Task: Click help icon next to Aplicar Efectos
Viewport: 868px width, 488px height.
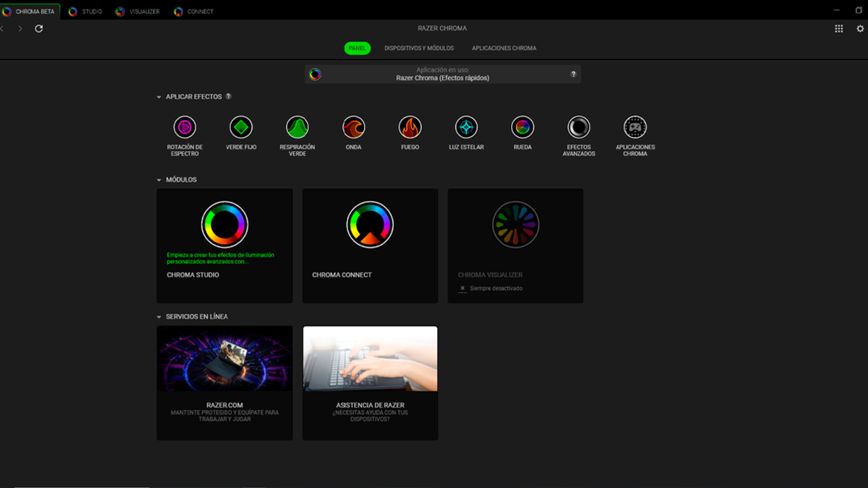Action: pyautogui.click(x=228, y=96)
